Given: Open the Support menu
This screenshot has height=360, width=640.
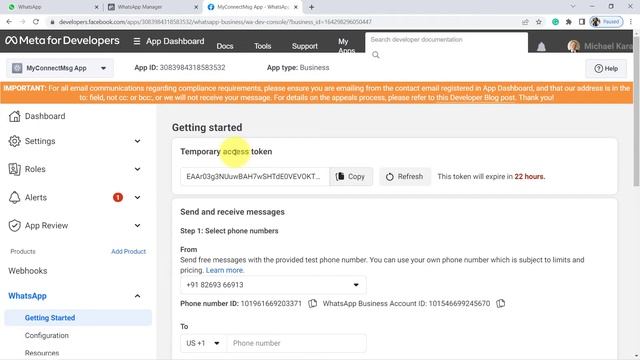Looking at the screenshot, I should [x=304, y=46].
